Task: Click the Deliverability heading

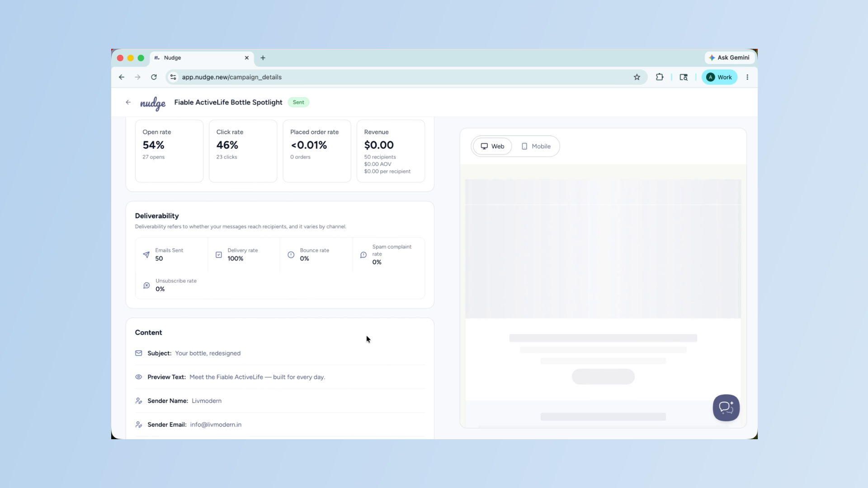Action: pyautogui.click(x=157, y=216)
